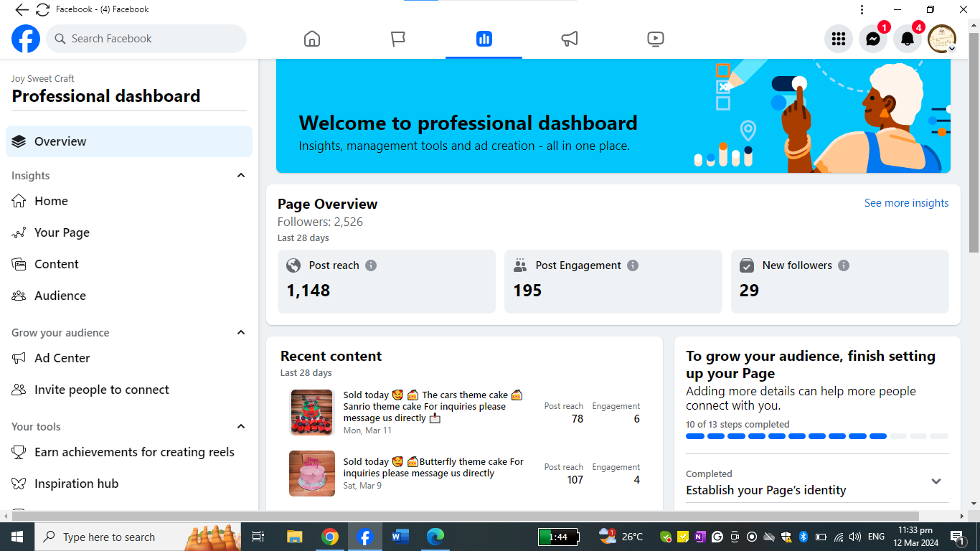This screenshot has height=551, width=980.
Task: Collapse the Your tools section
Action: coord(241,427)
